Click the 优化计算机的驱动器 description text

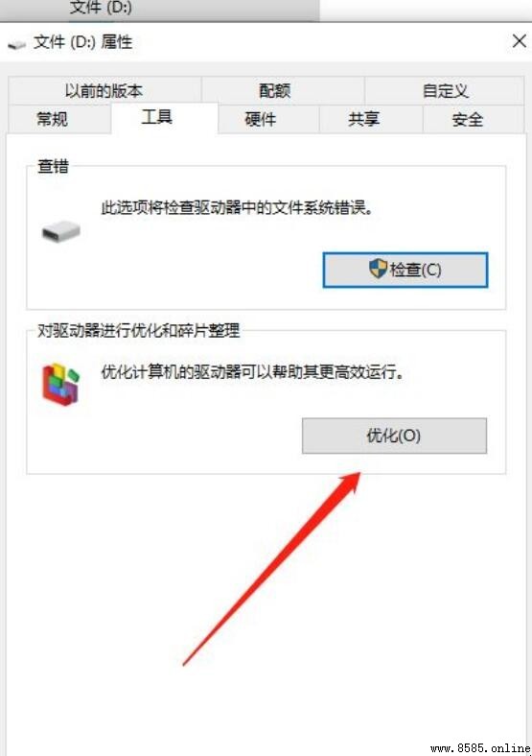252,371
